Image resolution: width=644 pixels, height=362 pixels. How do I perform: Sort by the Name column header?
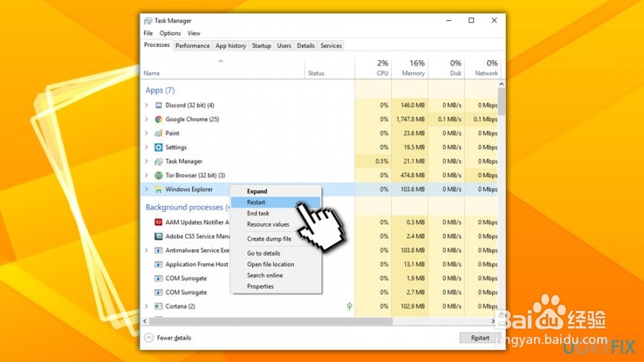(x=222, y=68)
